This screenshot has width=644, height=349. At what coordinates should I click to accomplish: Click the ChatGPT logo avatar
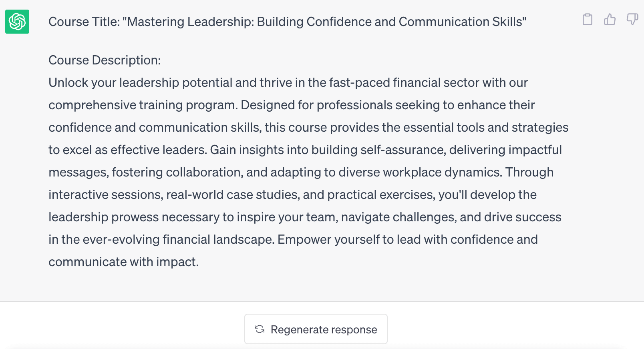(x=17, y=22)
